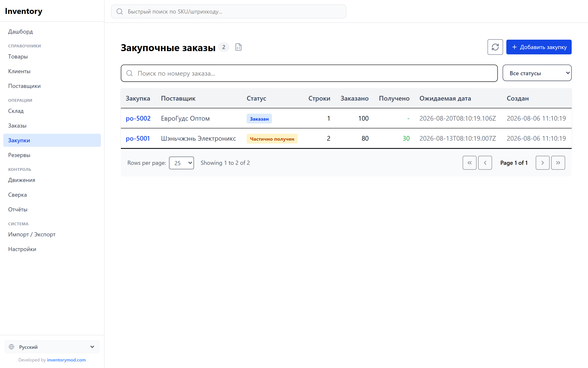Click expected date 2026-08-13T08:10:19.007Z
The height and width of the screenshot is (368, 588).
[x=458, y=138]
